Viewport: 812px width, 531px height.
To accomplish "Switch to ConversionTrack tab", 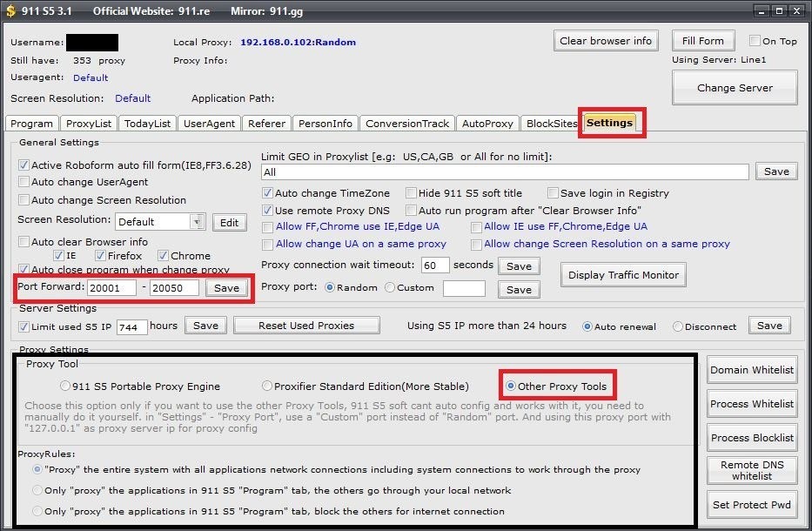I will 407,124.
